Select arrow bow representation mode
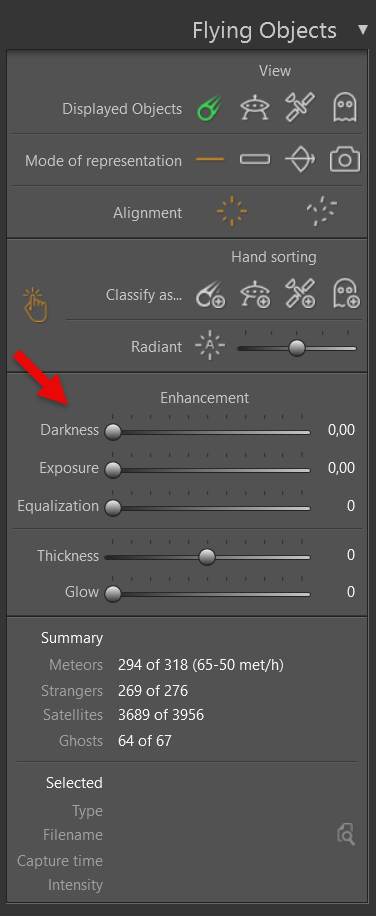Viewport: 376px width, 916px height. click(x=300, y=159)
